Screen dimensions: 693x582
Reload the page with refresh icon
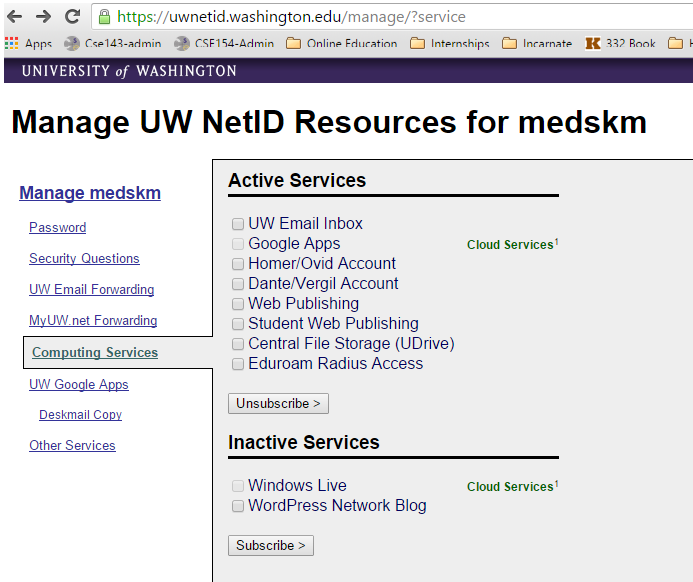click(x=72, y=16)
